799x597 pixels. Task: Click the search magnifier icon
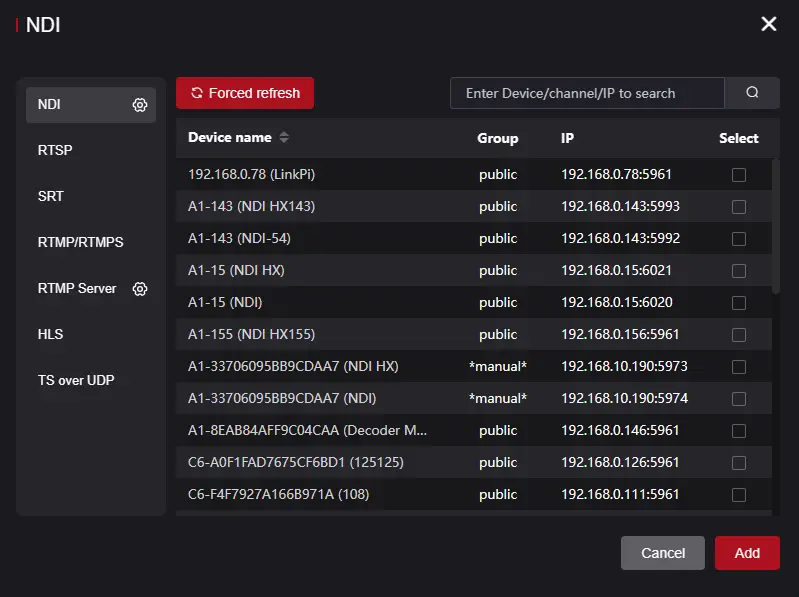pos(752,93)
